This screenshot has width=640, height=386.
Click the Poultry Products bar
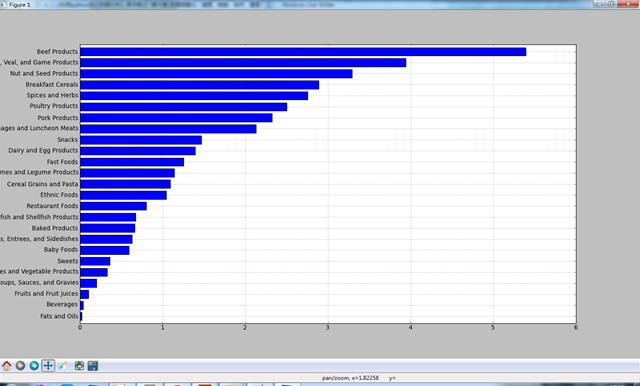[183, 107]
